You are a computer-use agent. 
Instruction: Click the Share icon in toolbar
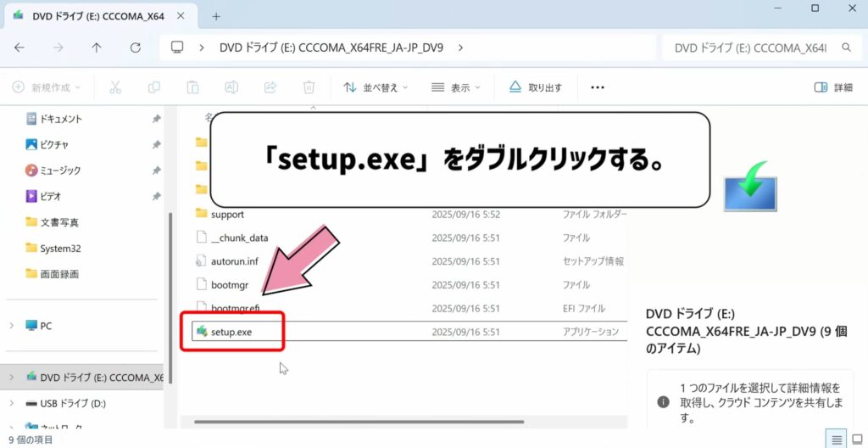(x=270, y=87)
